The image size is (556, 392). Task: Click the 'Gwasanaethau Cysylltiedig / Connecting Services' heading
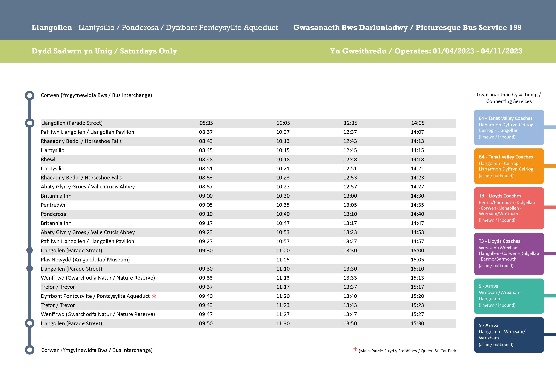coord(509,98)
